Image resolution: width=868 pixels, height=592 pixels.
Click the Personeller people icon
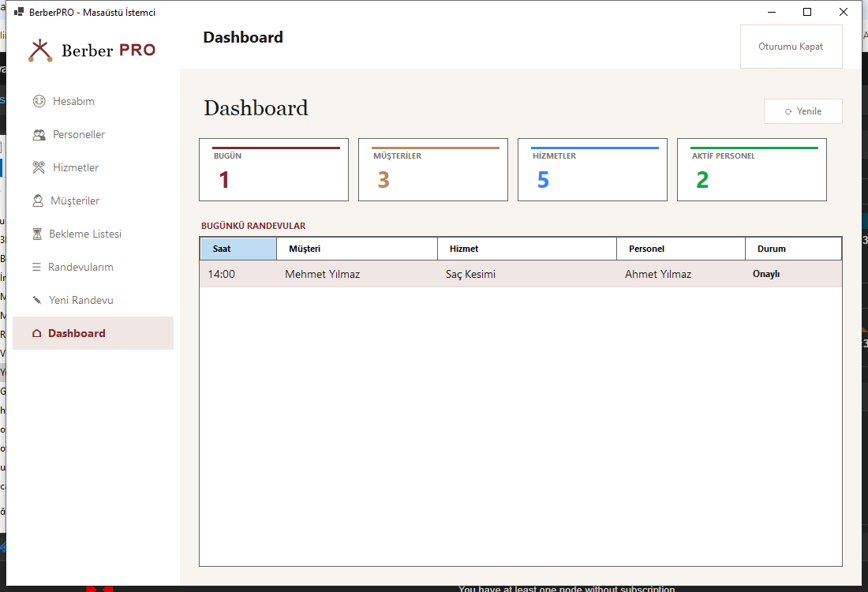pos(39,134)
